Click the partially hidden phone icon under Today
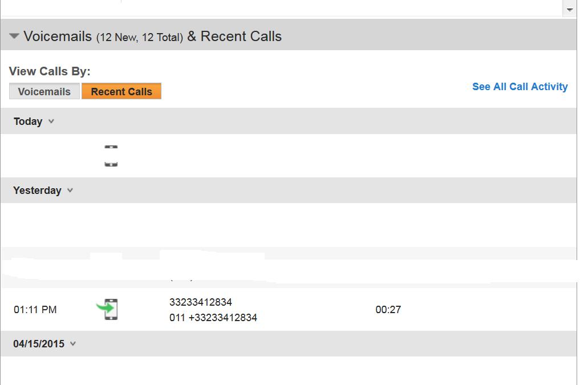 coord(111,156)
